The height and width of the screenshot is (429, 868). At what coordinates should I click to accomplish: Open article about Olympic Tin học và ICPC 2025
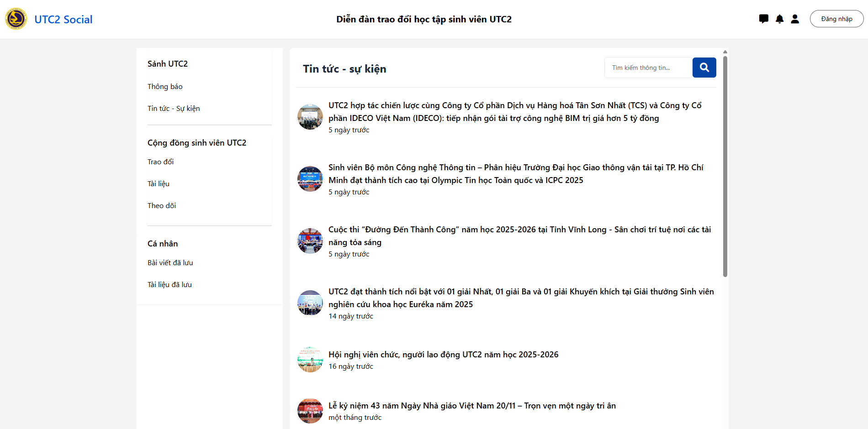pyautogui.click(x=515, y=173)
